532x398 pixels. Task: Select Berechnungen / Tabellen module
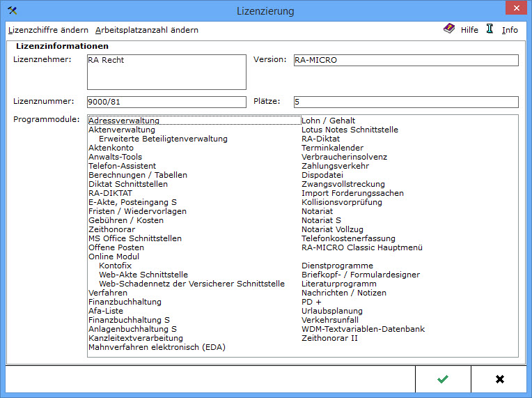coord(138,175)
